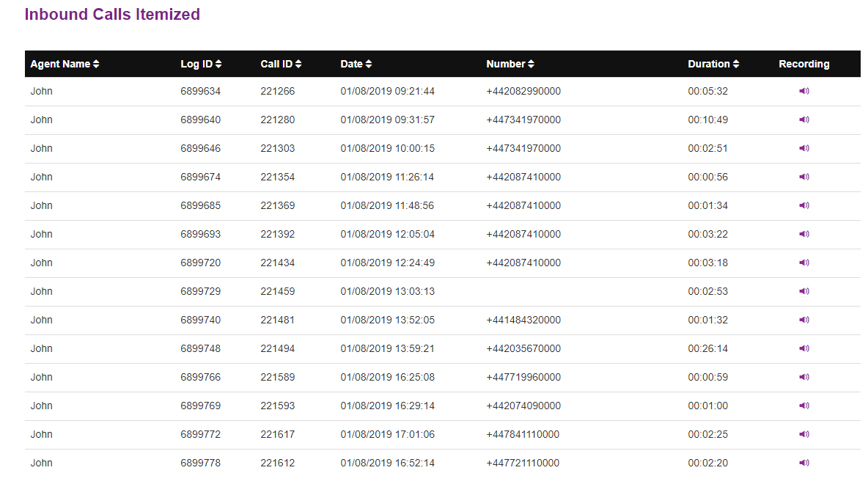
Task: Click date 01/08/2019 11:26:14
Action: pyautogui.click(x=387, y=177)
